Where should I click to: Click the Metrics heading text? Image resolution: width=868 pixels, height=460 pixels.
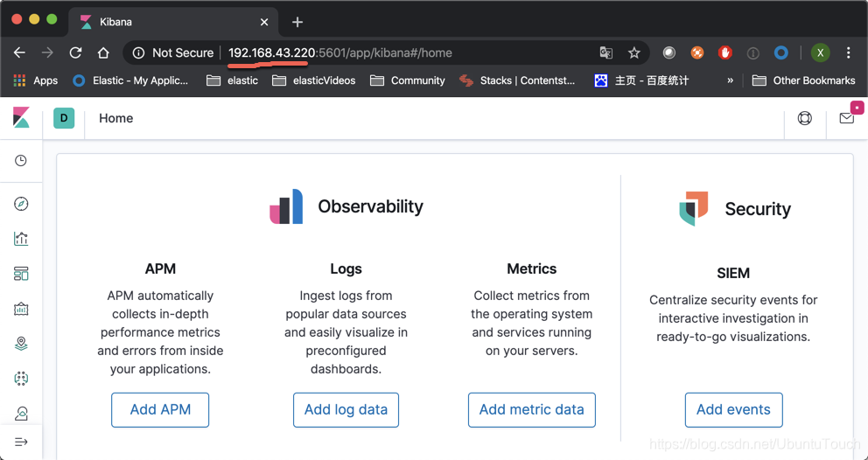(x=531, y=268)
